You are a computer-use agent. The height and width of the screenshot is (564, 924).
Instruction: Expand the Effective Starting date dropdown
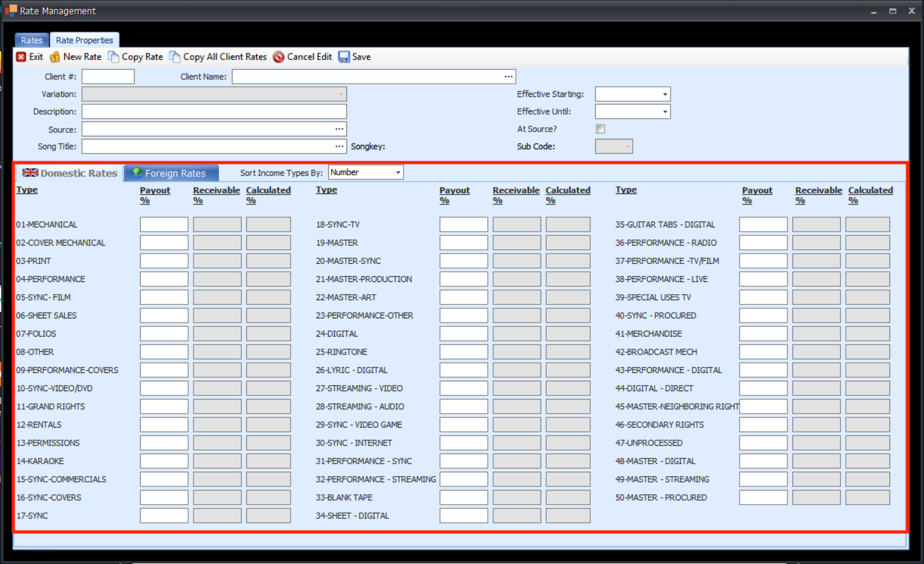tap(665, 95)
